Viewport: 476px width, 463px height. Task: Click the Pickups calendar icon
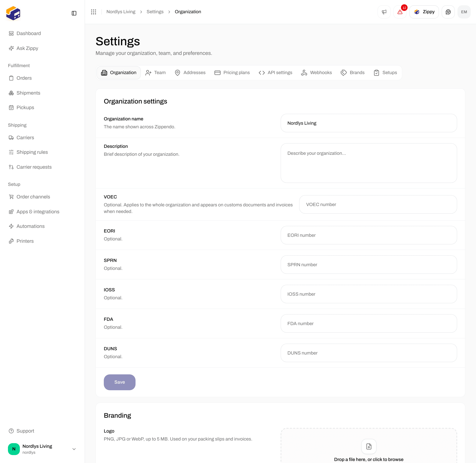click(11, 107)
